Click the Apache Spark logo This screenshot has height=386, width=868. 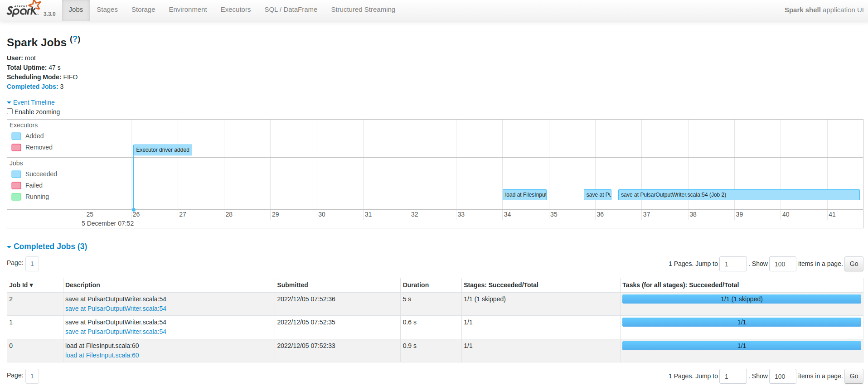(24, 9)
